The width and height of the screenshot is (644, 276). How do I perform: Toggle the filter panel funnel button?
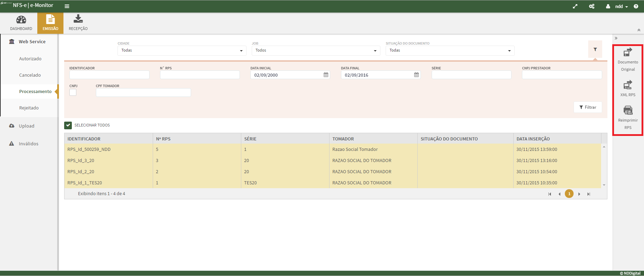pos(595,49)
